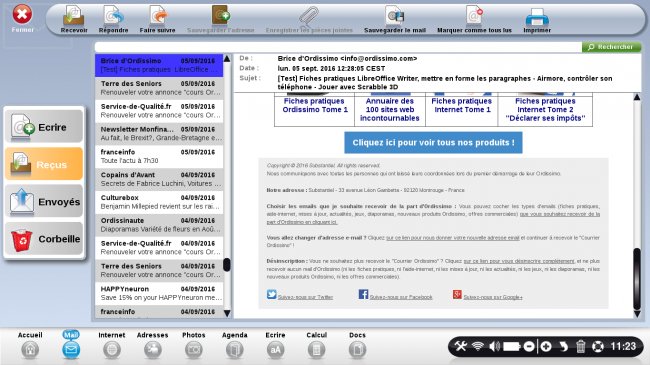Open the Ecrire writer app in dock
650x365 pixels.
click(275, 345)
